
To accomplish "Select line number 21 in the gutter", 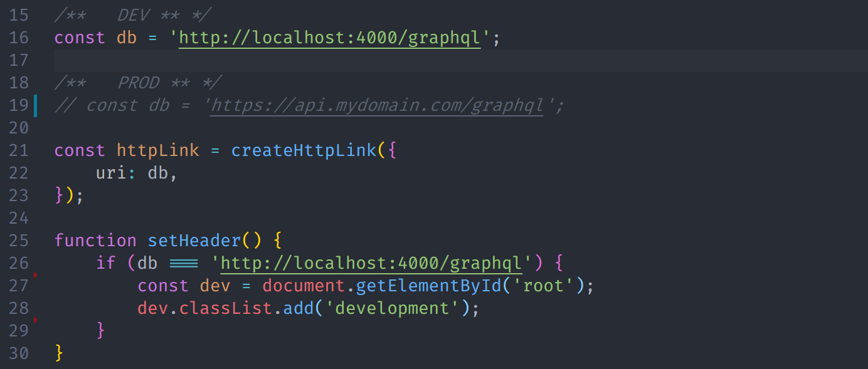I will (19, 150).
